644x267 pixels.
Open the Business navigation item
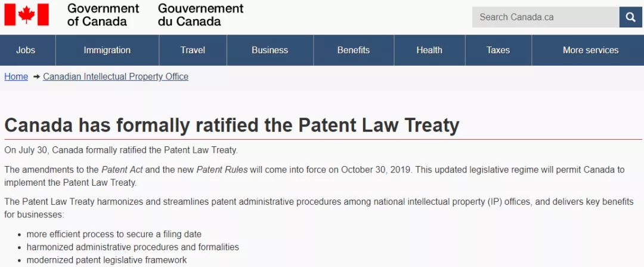[x=270, y=50]
